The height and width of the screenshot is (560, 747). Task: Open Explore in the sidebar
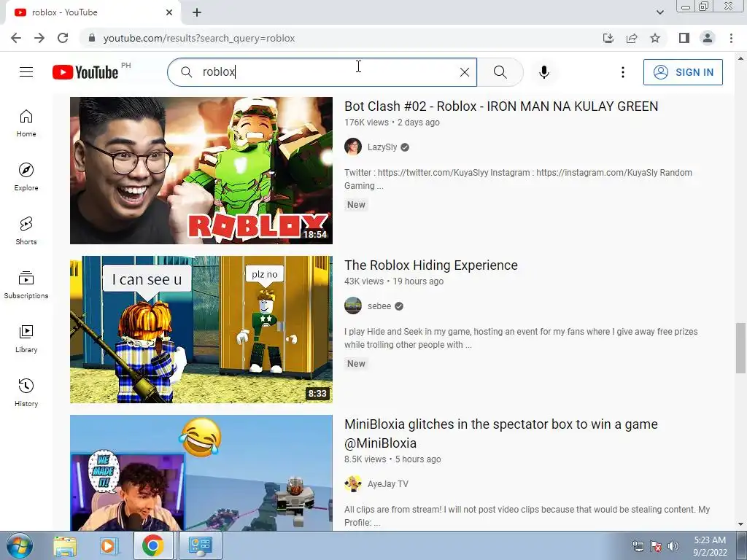(26, 177)
